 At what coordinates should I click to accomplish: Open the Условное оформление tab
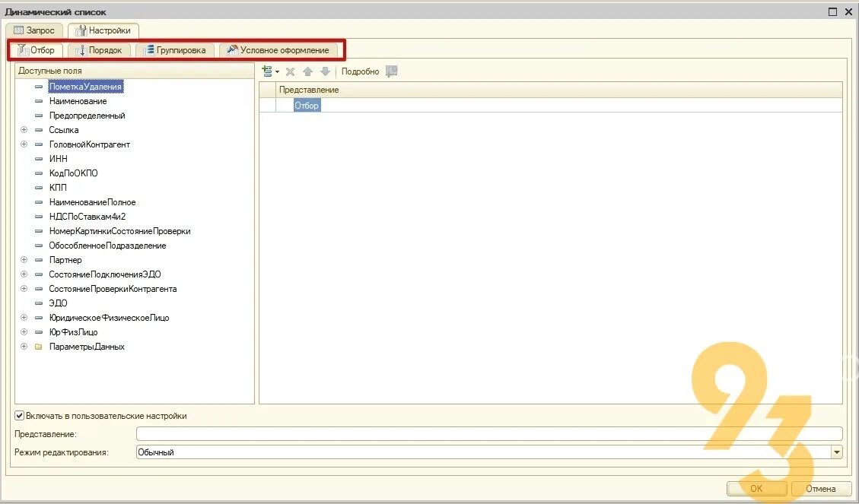pos(278,50)
